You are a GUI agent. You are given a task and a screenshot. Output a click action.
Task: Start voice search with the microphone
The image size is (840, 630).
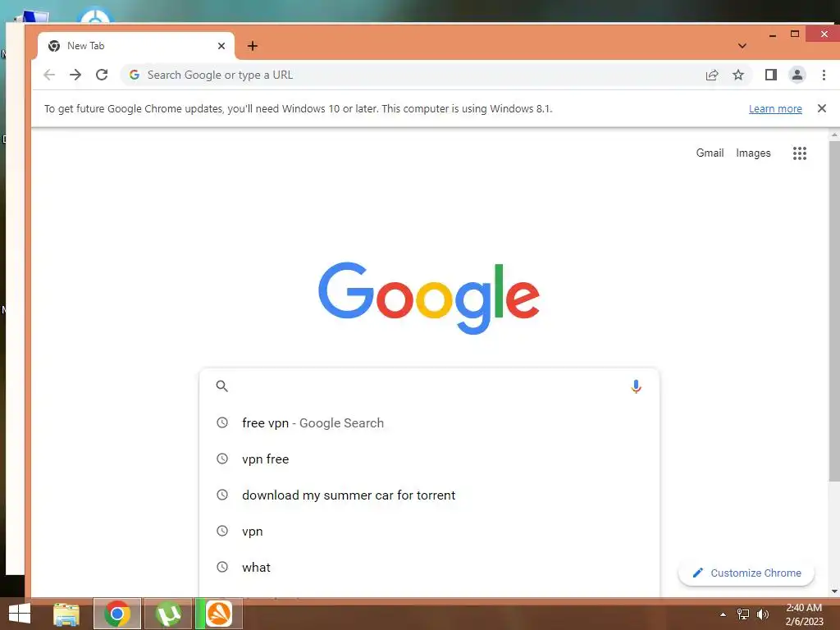click(636, 386)
